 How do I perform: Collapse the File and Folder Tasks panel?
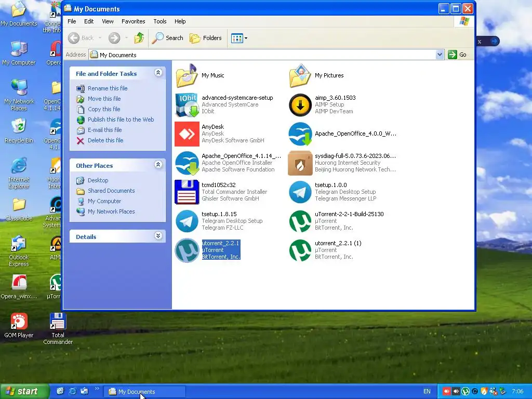click(158, 73)
